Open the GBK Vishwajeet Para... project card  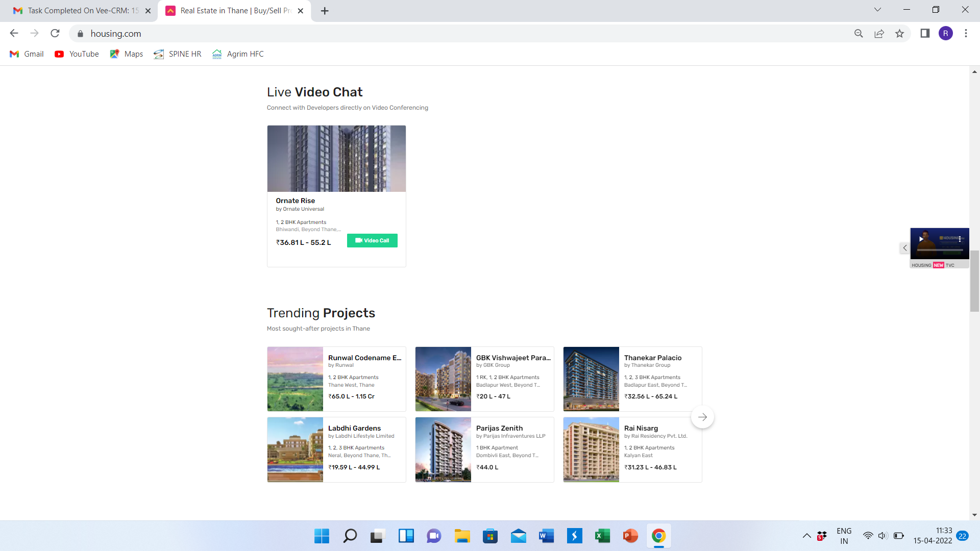pyautogui.click(x=484, y=379)
